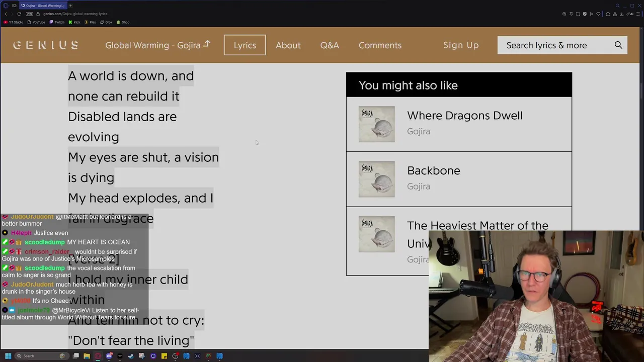Click lyric "My head explodes, and I"
The width and height of the screenshot is (644, 362).
pyautogui.click(x=140, y=198)
